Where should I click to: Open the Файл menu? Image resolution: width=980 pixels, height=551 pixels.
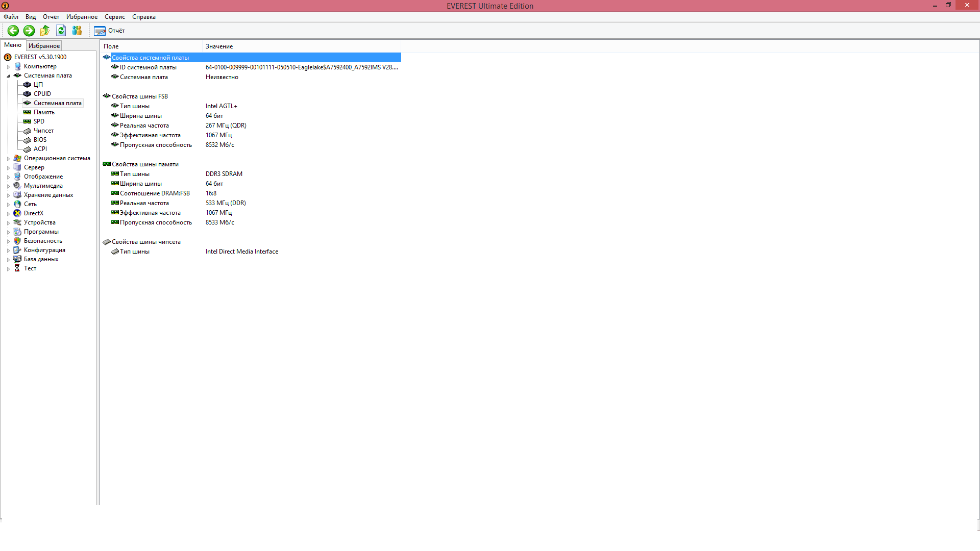point(11,17)
